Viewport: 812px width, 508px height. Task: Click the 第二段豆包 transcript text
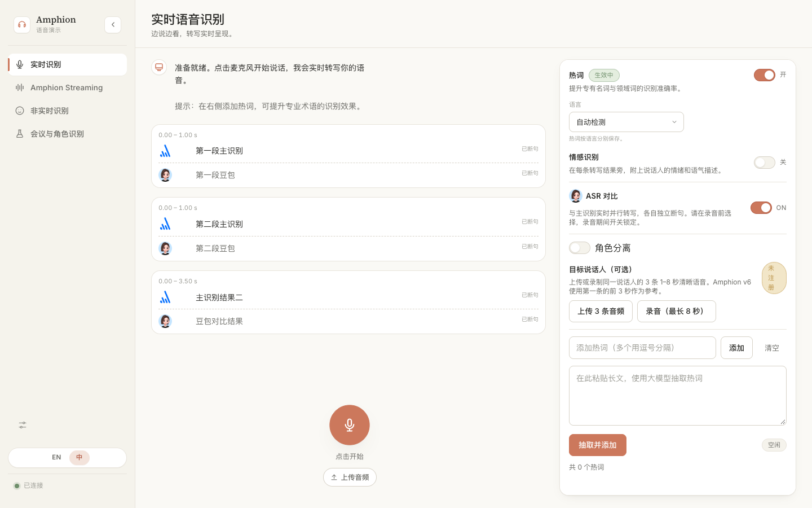click(x=215, y=248)
